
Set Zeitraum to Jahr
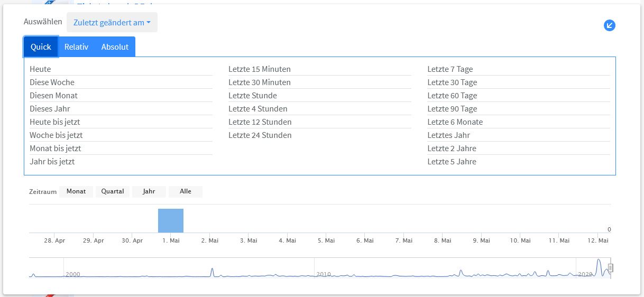(x=149, y=191)
